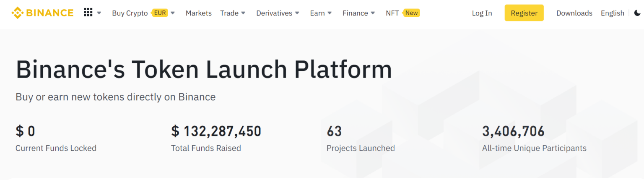
Task: Click the Total Funds Raised amount
Action: [216, 131]
